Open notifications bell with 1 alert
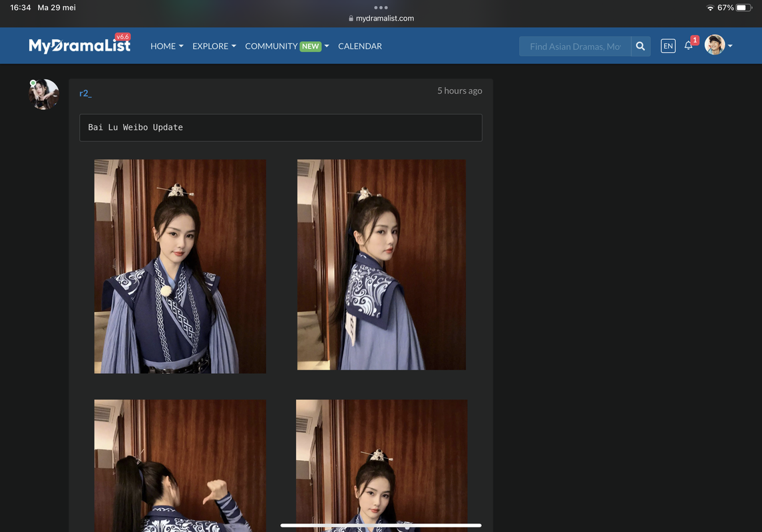762x532 pixels. click(690, 44)
